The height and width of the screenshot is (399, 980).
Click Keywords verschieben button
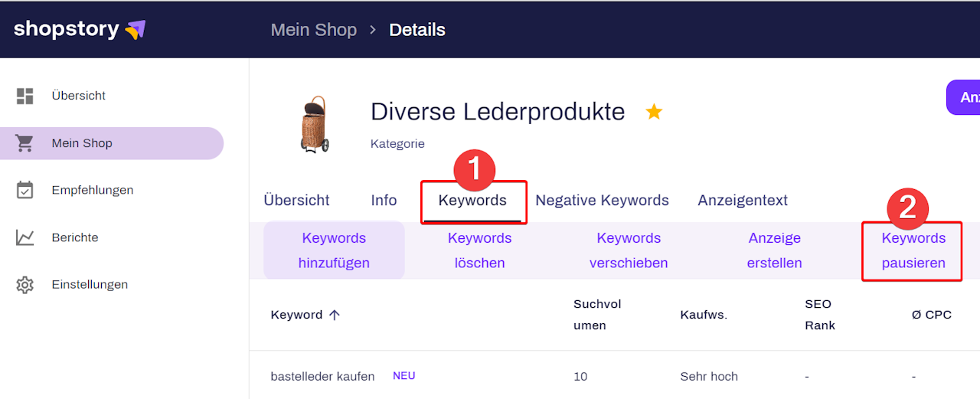(629, 250)
